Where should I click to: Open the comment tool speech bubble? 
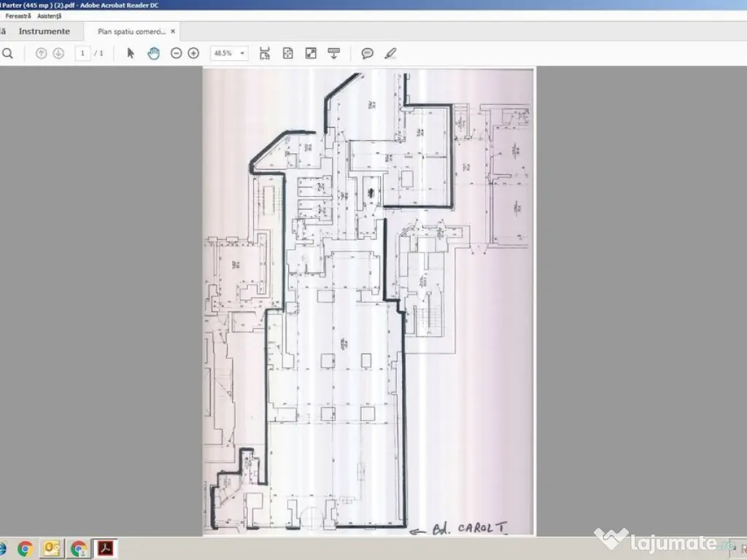(367, 52)
